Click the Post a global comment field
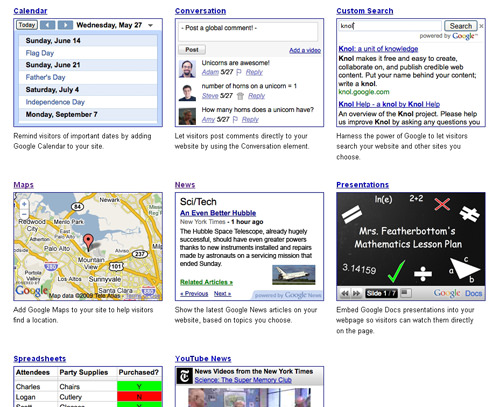 (x=248, y=31)
